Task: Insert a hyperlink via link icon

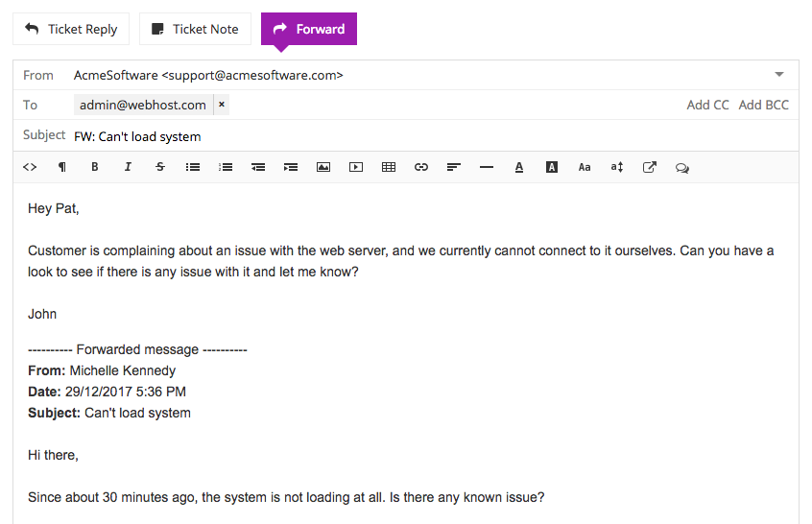Action: [421, 167]
